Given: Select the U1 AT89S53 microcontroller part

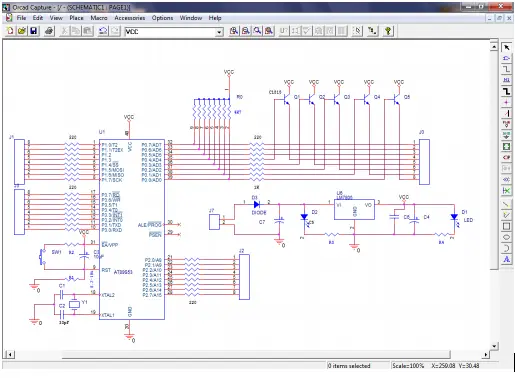Looking at the screenshot, I should point(132,229).
